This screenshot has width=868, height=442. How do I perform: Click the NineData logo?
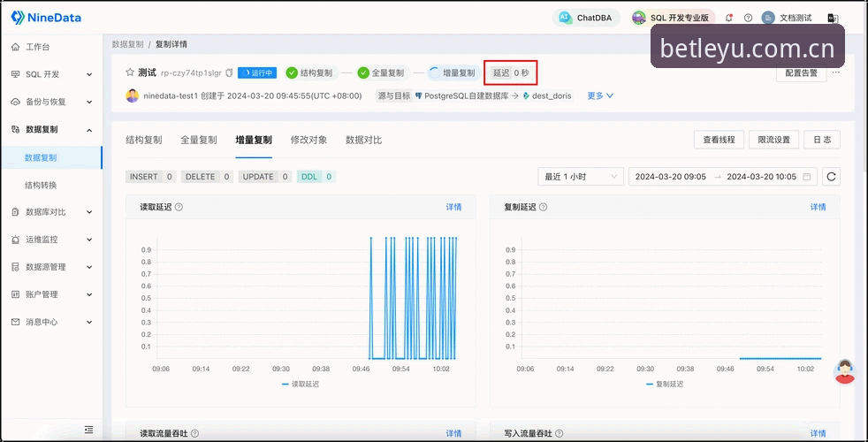(46, 18)
